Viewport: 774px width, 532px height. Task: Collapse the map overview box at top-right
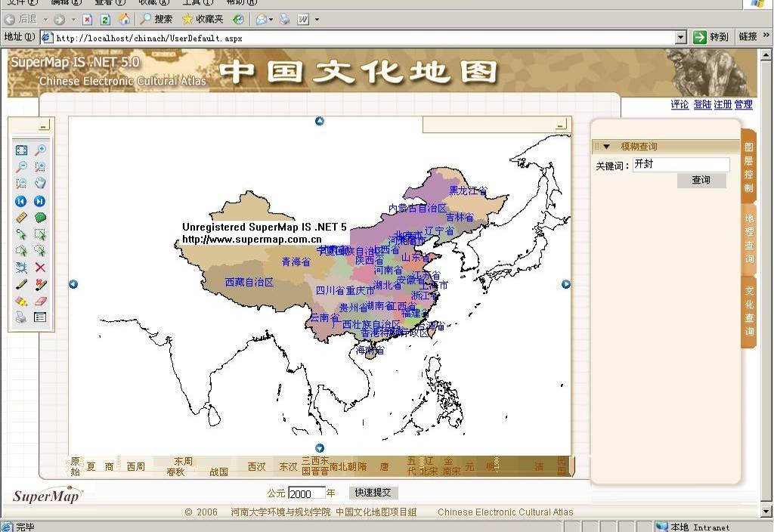pos(561,125)
